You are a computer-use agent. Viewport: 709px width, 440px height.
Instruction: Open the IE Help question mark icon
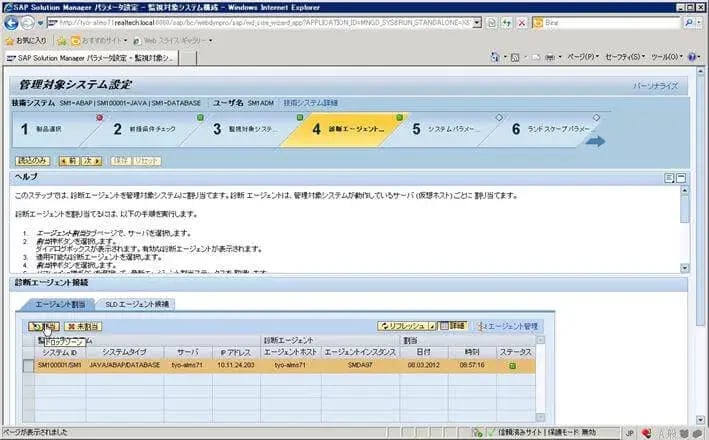point(692,57)
